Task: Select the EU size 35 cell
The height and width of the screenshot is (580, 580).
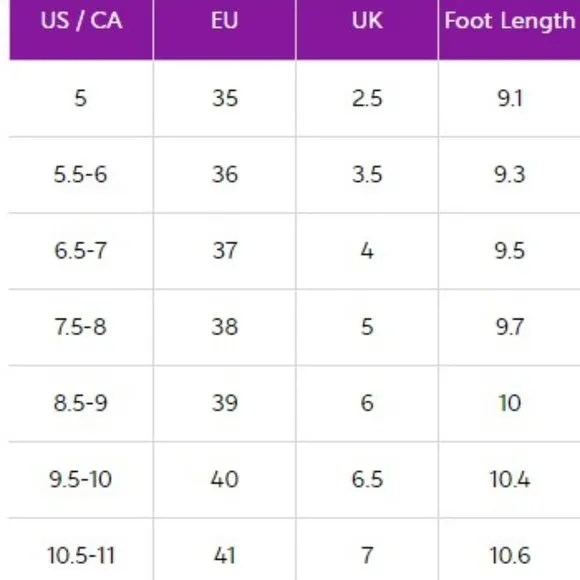Action: 225,98
